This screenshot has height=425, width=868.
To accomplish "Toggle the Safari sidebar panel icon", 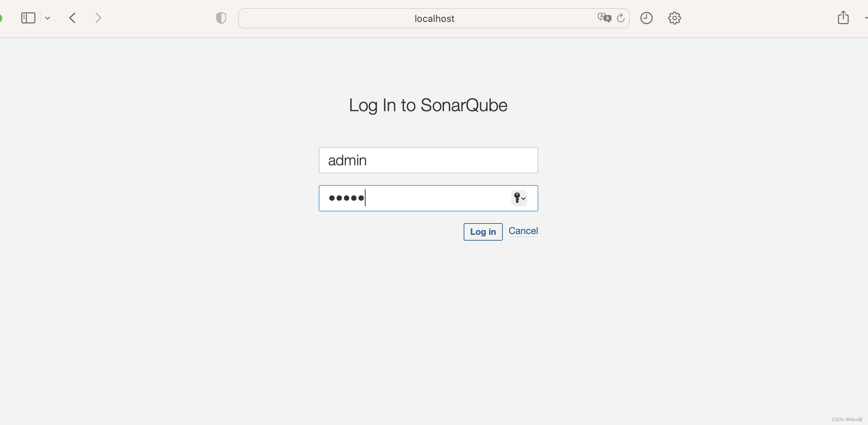I will coord(28,18).
